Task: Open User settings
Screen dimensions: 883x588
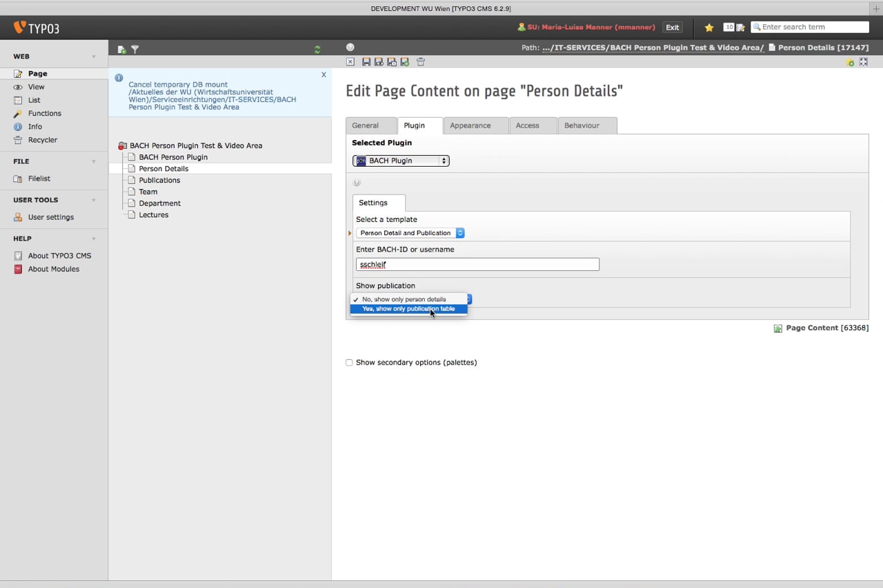Action: [50, 217]
